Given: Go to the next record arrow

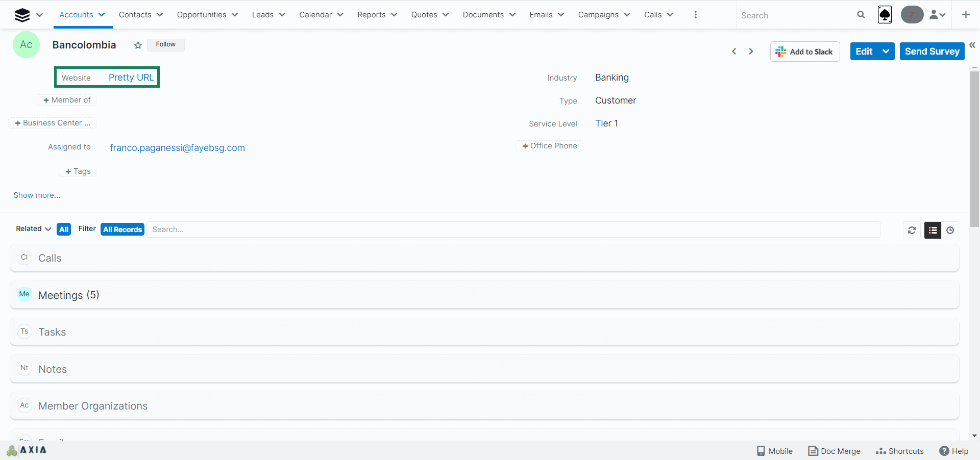Looking at the screenshot, I should click(751, 52).
